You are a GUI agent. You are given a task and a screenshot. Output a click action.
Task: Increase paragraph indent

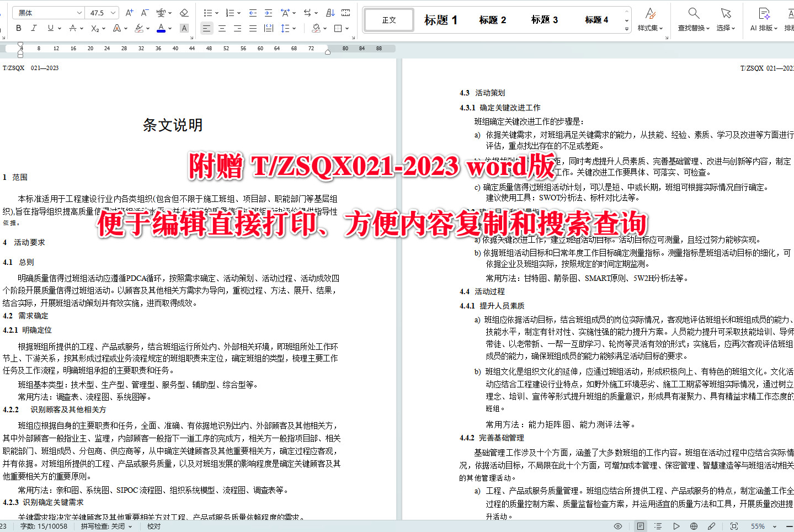point(268,13)
